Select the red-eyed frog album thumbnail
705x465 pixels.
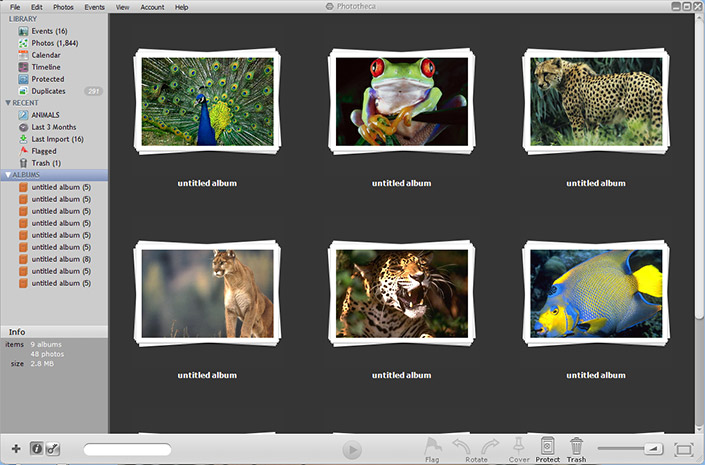402,101
